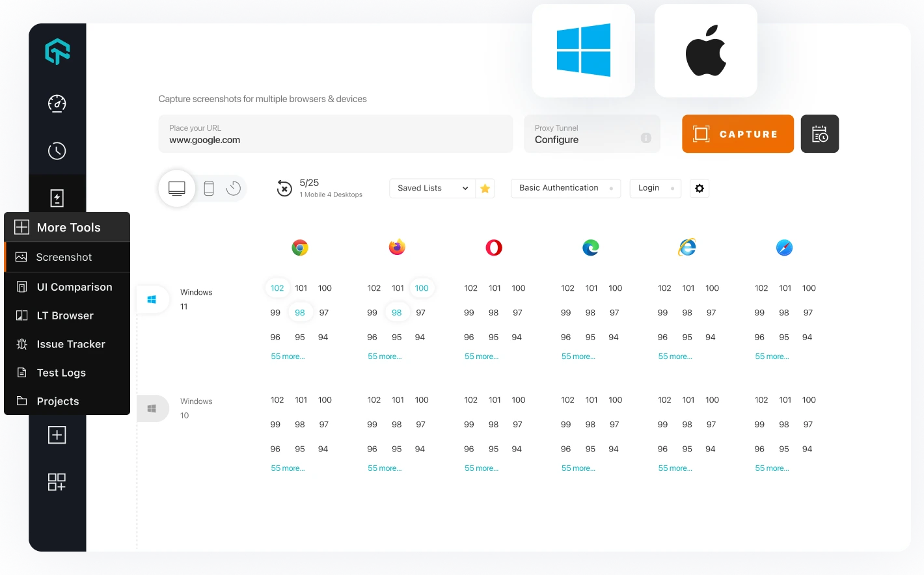Expand the Basic Authentication selector
This screenshot has width=924, height=575.
tap(565, 188)
